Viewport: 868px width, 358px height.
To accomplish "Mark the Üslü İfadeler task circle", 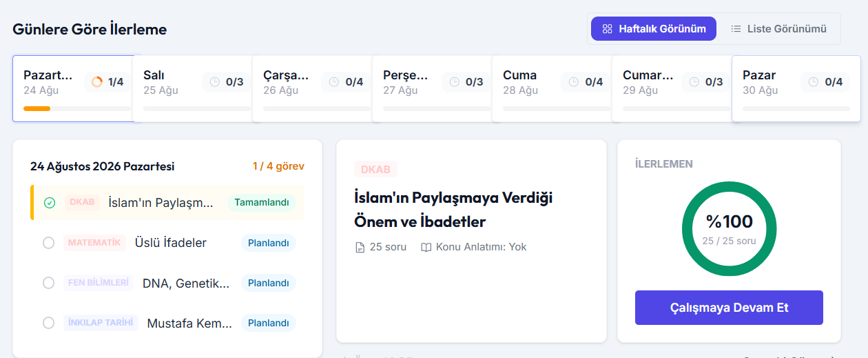I will coord(48,243).
